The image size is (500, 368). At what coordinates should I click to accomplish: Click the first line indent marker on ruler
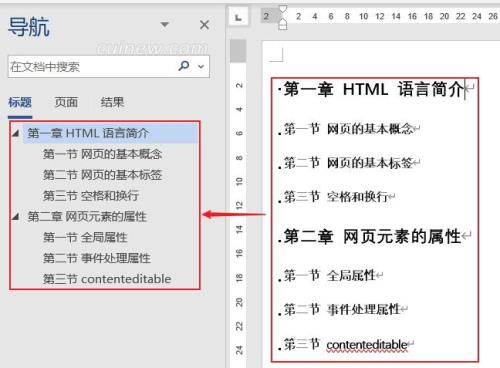click(283, 8)
